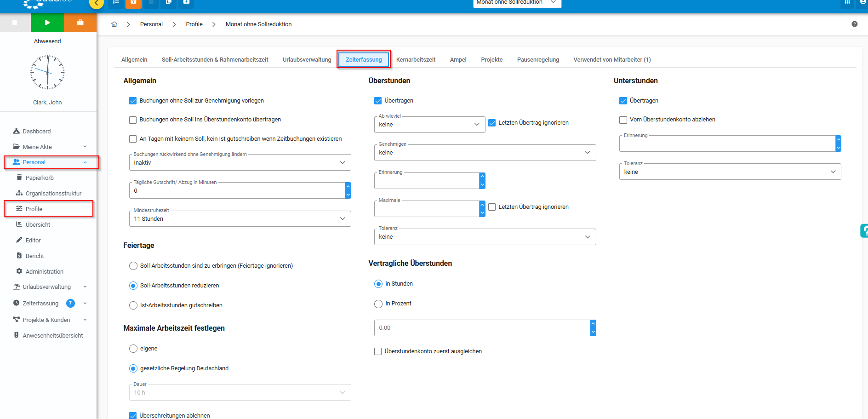
Task: Open Organisationsstruktur in the sidebar
Action: [53, 194]
